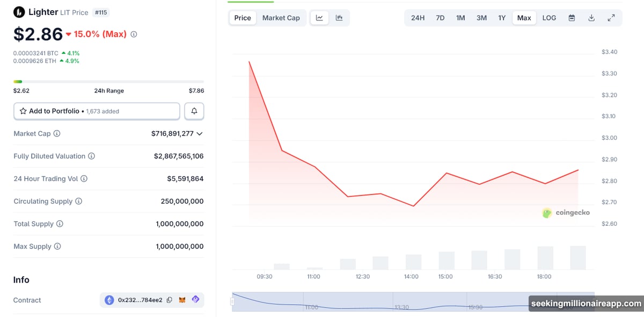Viewport: 644px width, 317px height.
Task: Open price alerts via bell icon
Action: coord(194,111)
